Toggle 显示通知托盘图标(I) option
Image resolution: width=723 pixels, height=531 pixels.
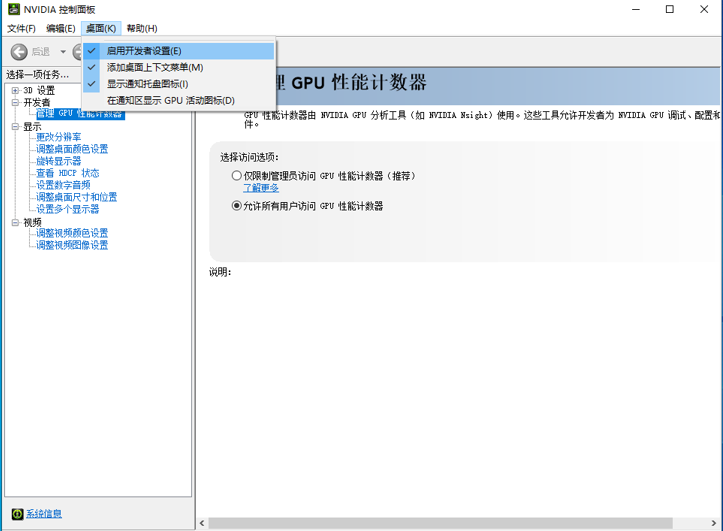179,84
